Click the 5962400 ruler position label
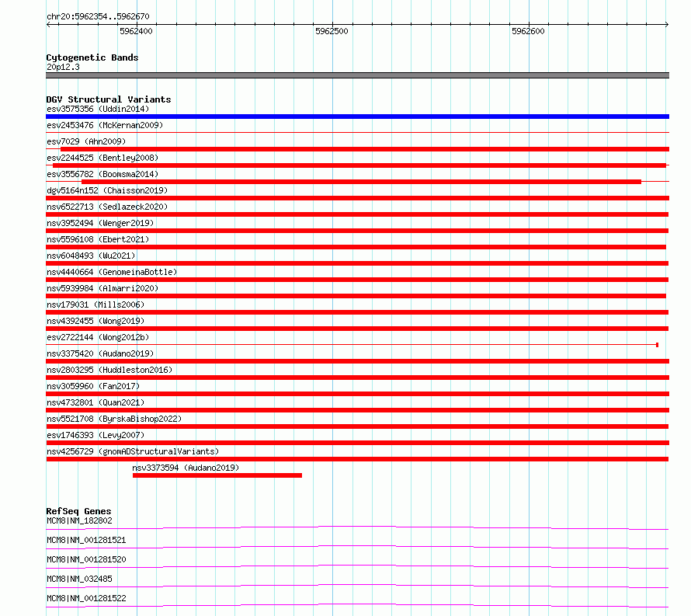 [136, 31]
